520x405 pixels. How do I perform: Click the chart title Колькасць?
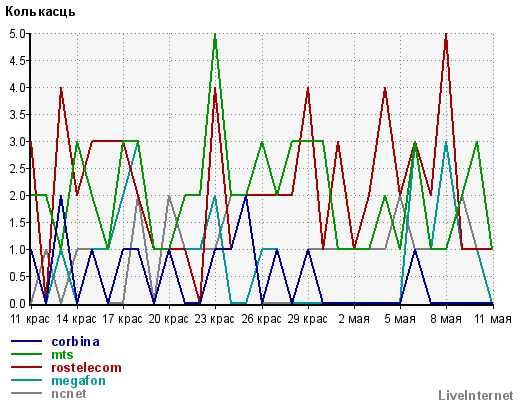[40, 12]
